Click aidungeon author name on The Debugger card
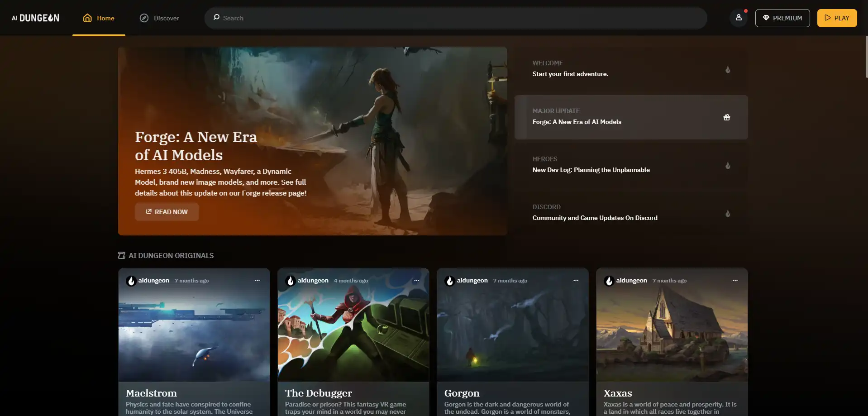Viewport: 868px width, 416px height. tap(313, 281)
